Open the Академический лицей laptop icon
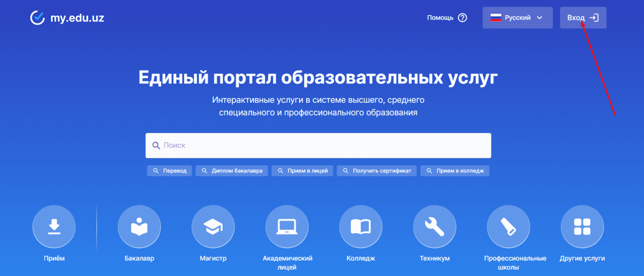 coord(287,227)
